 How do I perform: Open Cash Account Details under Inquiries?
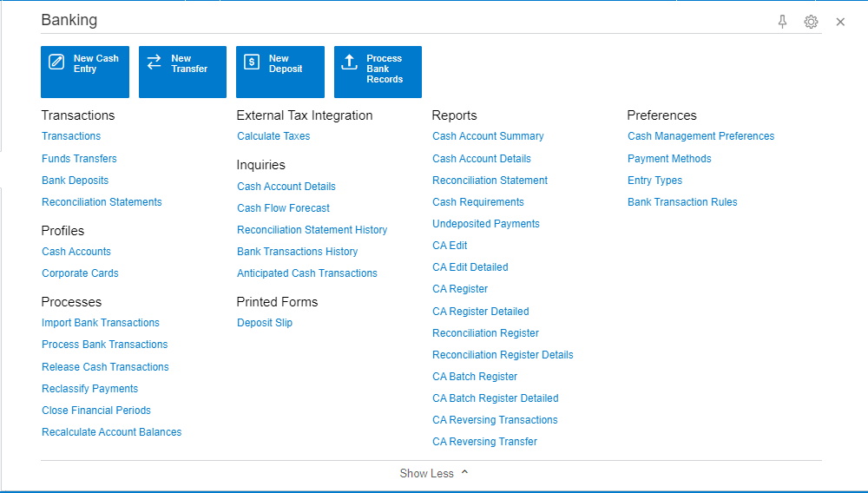click(x=286, y=187)
